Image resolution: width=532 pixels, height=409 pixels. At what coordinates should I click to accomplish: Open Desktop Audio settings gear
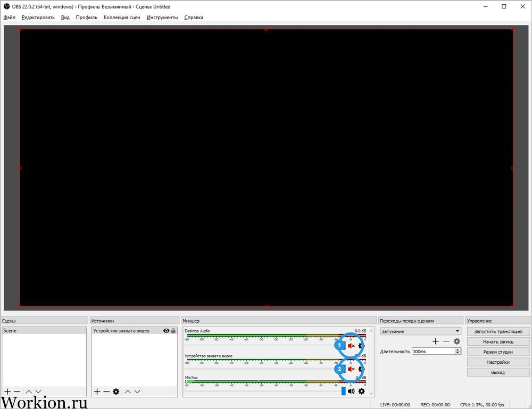361,346
